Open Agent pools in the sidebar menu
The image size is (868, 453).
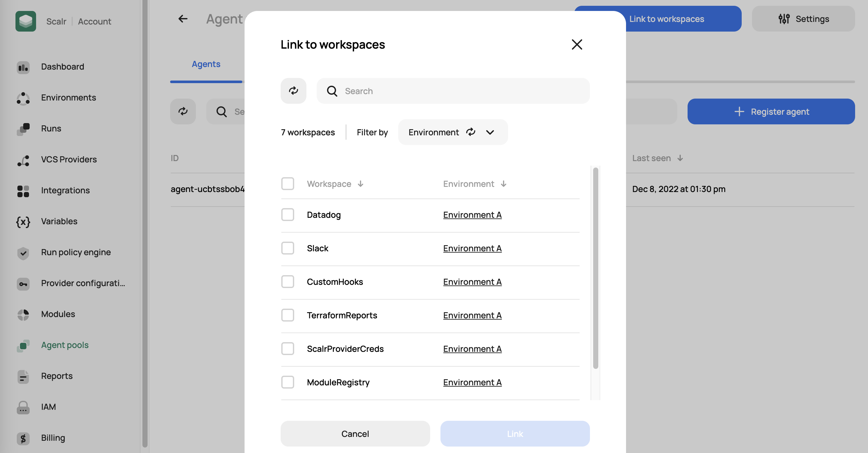click(x=65, y=345)
